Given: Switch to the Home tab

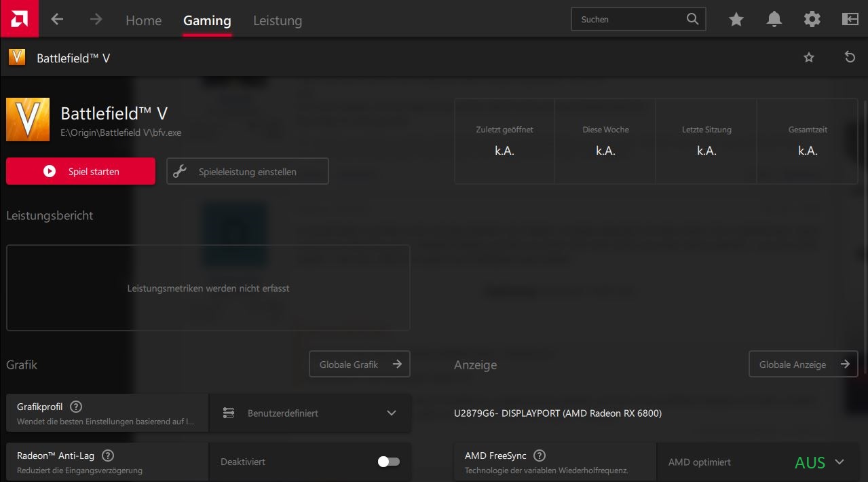Looking at the screenshot, I should [144, 20].
